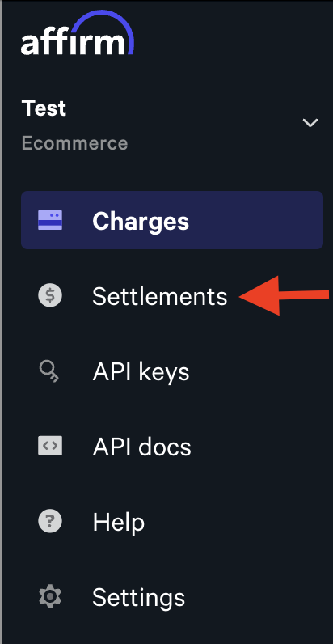Go to the Settlements page
Viewport: 333px width, 644px height.
[159, 296]
